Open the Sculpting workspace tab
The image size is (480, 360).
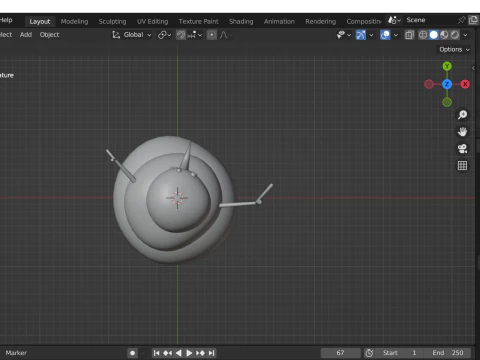pos(112,21)
